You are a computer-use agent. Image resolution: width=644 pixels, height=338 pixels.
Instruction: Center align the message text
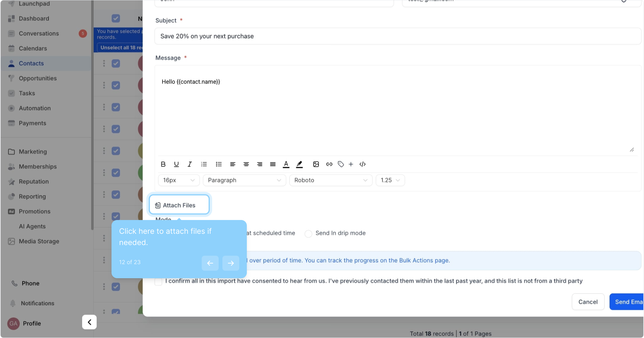(x=246, y=164)
